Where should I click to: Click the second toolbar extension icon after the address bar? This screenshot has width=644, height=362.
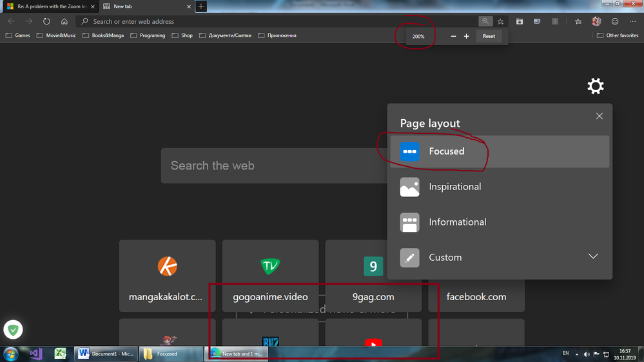tap(537, 21)
